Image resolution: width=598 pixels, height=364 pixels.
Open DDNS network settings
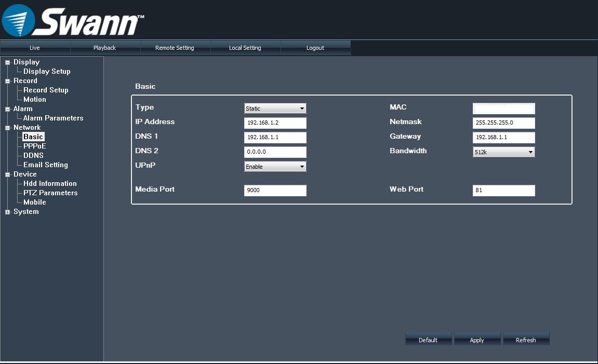click(34, 155)
